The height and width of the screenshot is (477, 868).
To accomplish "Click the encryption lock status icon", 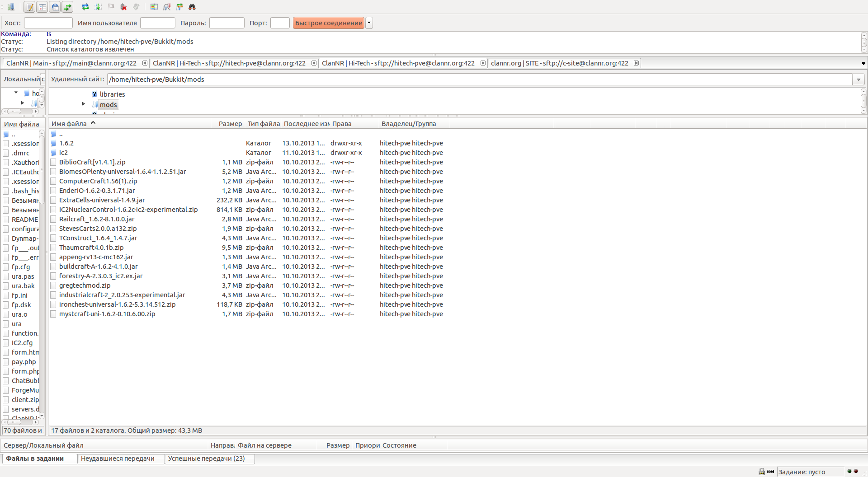I will tap(762, 472).
